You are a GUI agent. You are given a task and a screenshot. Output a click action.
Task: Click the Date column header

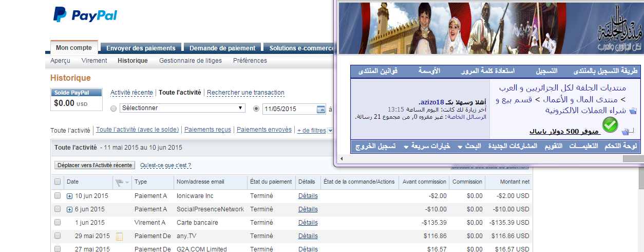click(x=73, y=182)
